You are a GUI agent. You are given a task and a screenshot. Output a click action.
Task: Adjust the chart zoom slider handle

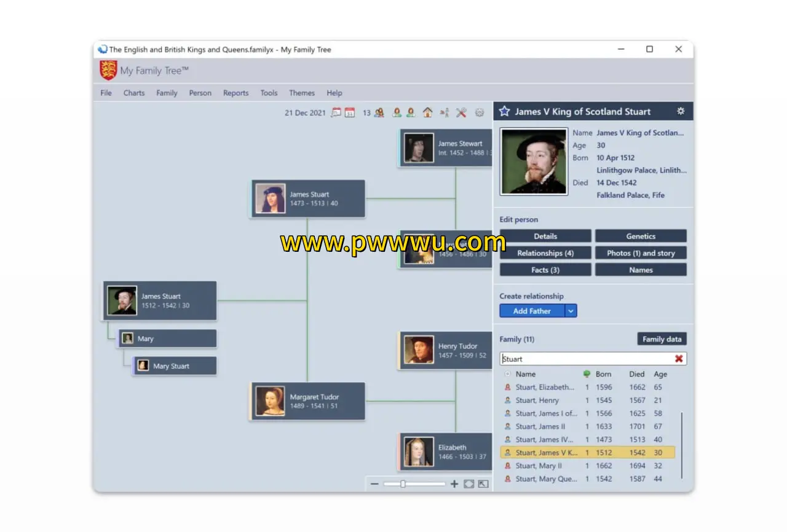click(x=403, y=483)
